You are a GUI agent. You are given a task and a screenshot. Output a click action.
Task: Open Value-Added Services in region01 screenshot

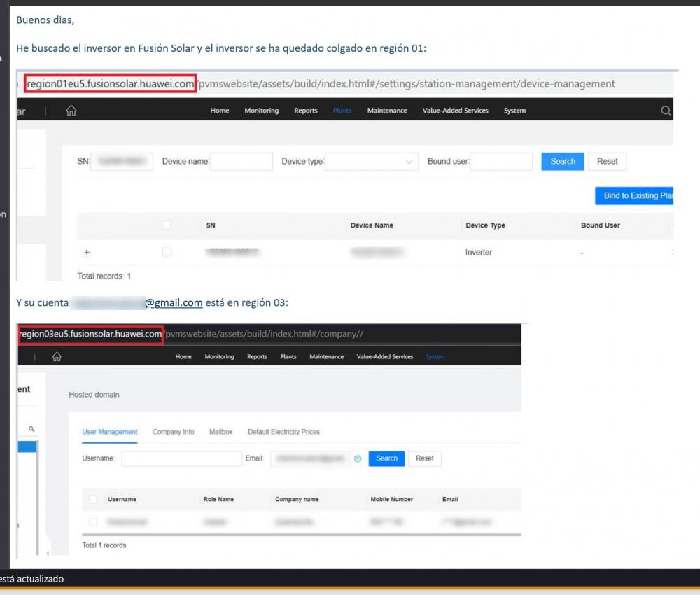(x=456, y=111)
